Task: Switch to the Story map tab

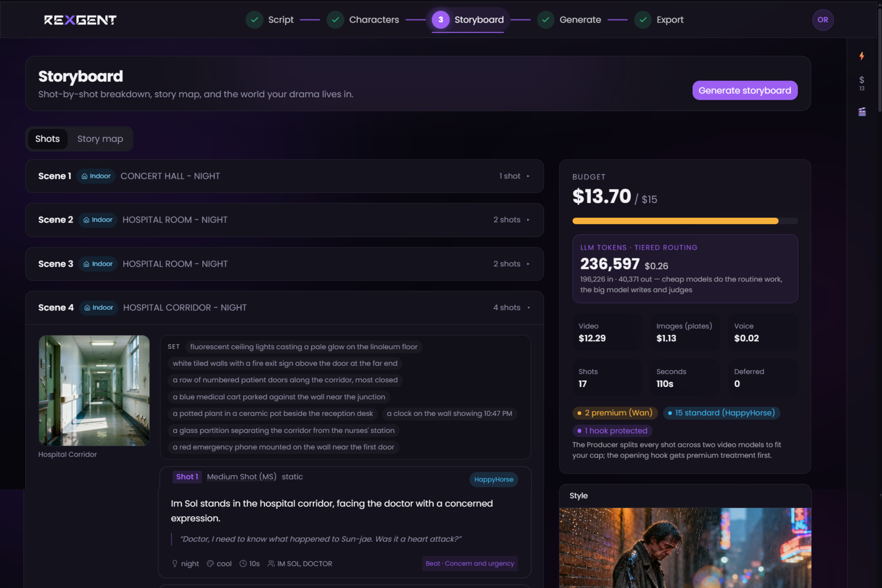Action: (x=100, y=139)
